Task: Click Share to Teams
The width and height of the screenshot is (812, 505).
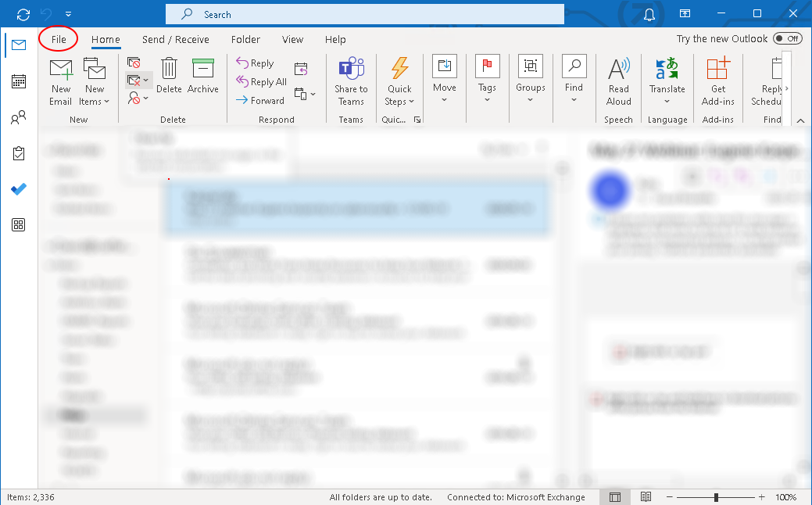Action: [x=351, y=82]
